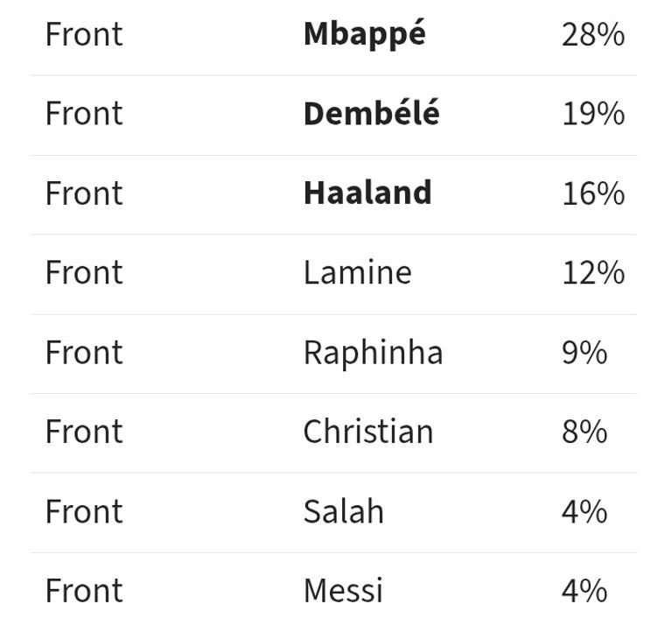Select the 12% value for Lamine
672x625 pixels.
(593, 273)
